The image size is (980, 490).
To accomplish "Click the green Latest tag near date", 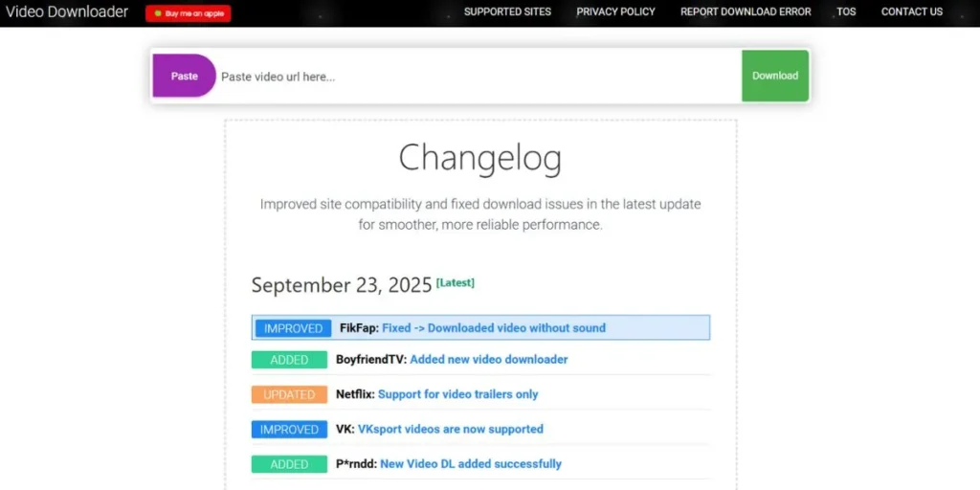I will pos(455,283).
